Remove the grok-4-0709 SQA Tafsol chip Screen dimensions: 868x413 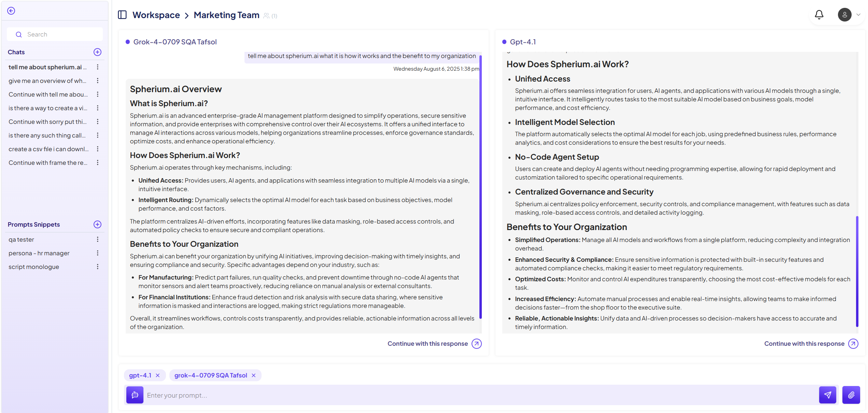tap(254, 375)
